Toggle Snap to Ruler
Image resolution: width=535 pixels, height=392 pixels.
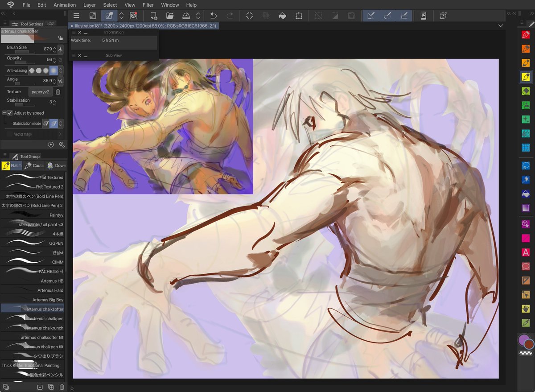coord(370,16)
